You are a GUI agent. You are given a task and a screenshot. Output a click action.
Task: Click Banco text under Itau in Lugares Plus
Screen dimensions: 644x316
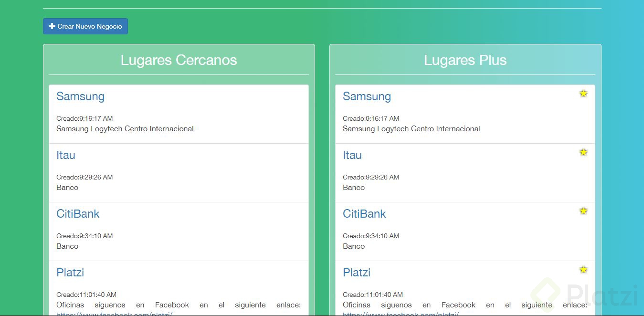tap(354, 188)
